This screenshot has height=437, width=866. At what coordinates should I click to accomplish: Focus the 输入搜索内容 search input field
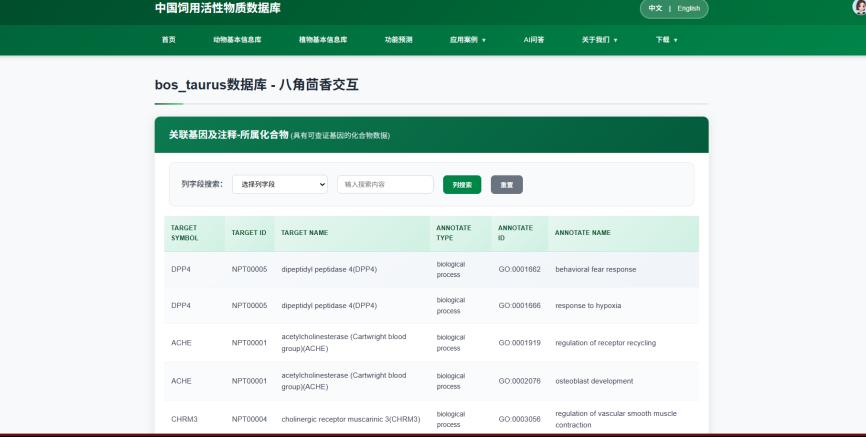385,184
